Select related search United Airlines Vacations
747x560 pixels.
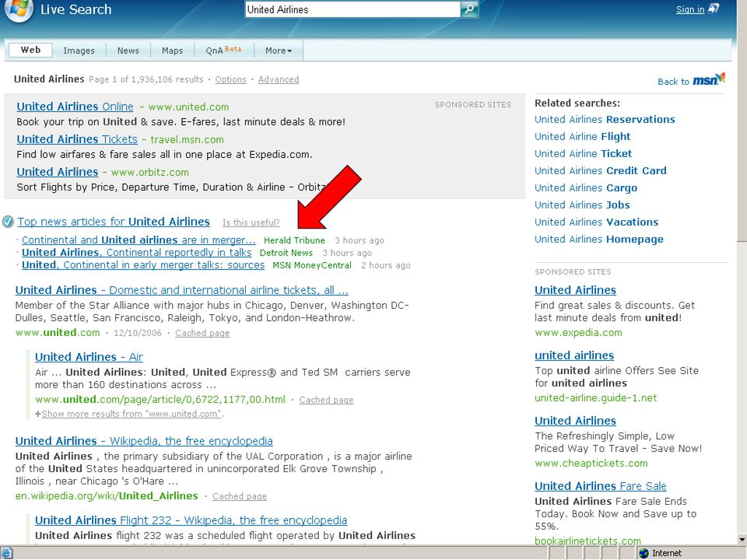pyautogui.click(x=596, y=222)
